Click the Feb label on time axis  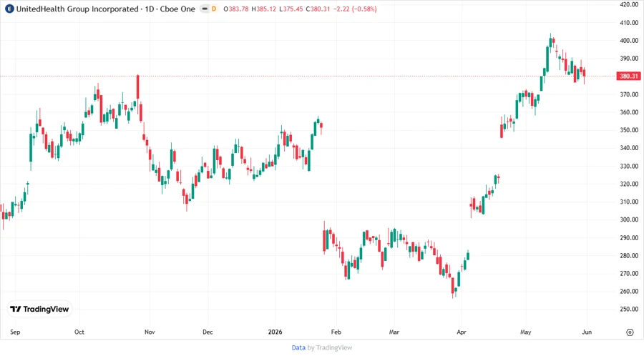[336, 332]
